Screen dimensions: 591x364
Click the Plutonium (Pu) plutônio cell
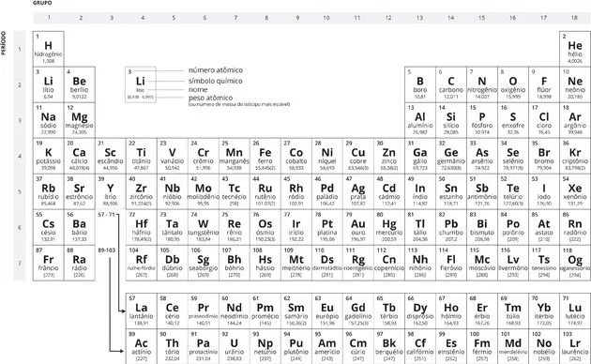coord(295,347)
